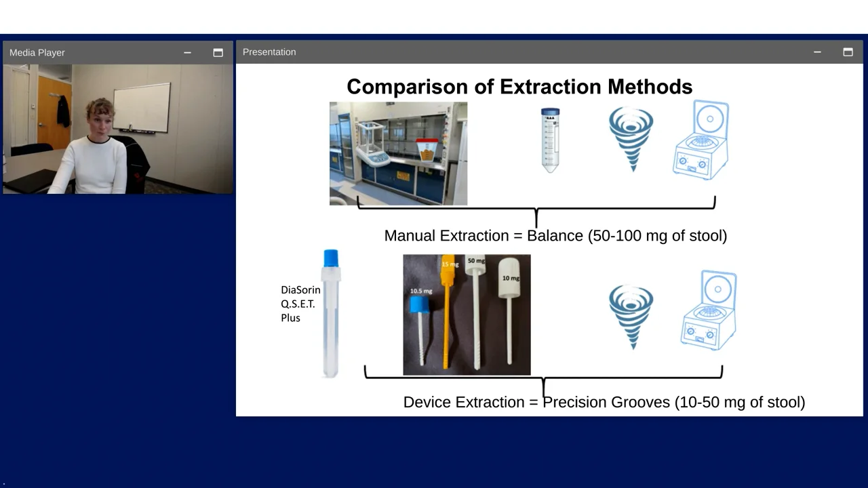Image resolution: width=868 pixels, height=488 pixels.
Task: Click the DiaSorin blue-capped tube image
Action: tap(331, 314)
